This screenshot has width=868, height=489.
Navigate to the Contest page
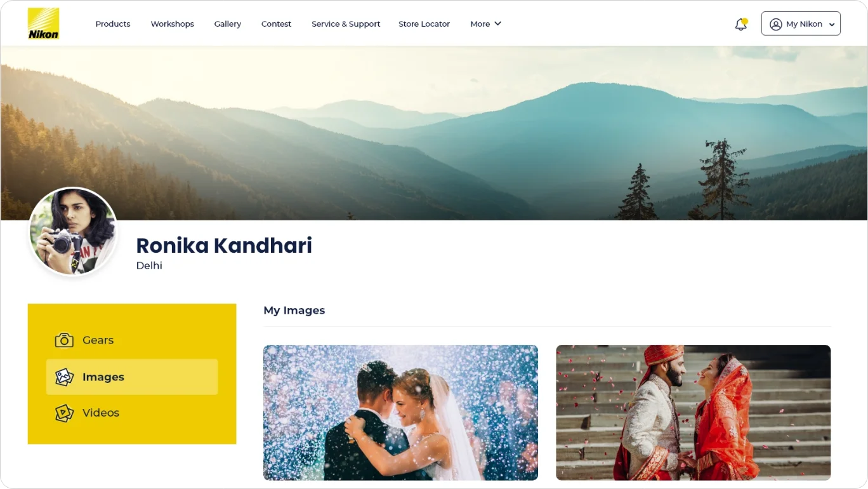click(276, 23)
